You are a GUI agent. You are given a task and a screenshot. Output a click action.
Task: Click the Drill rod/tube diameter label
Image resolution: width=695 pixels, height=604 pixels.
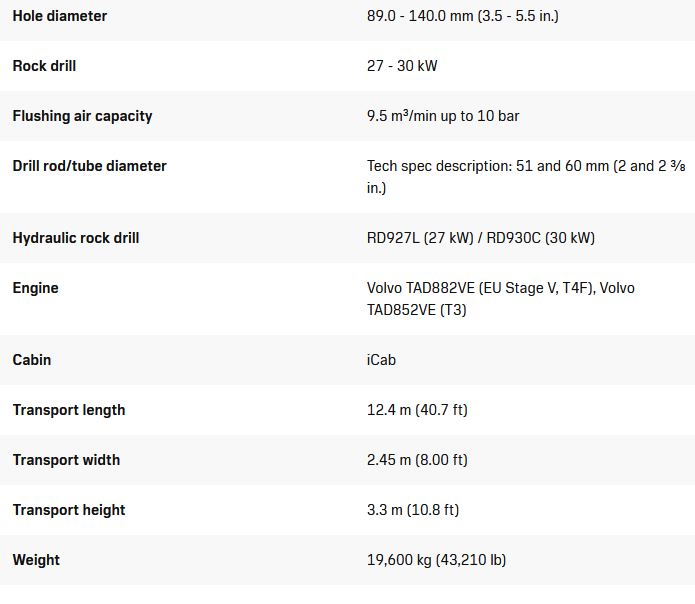(x=89, y=166)
